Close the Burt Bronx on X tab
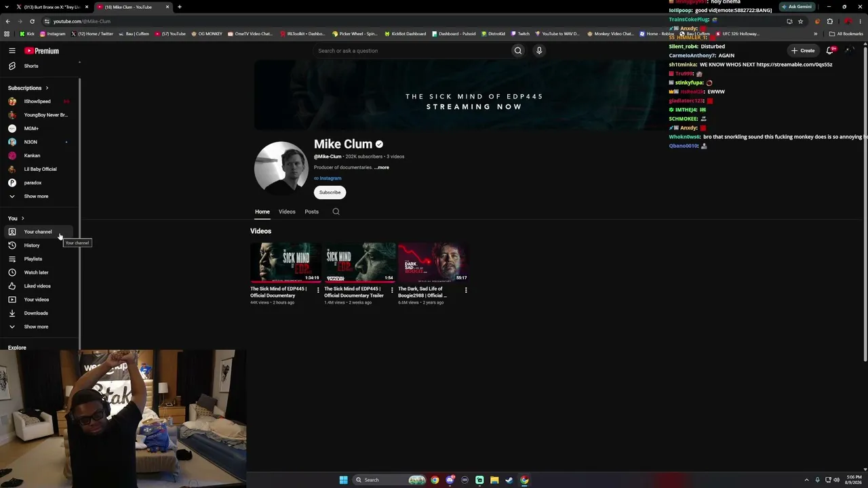The image size is (868, 488). coord(87,7)
